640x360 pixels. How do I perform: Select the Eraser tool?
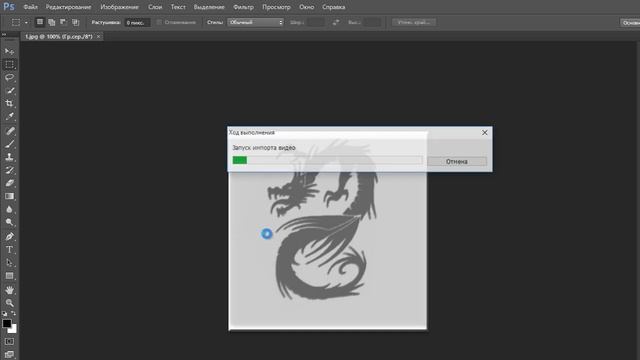pos(9,183)
